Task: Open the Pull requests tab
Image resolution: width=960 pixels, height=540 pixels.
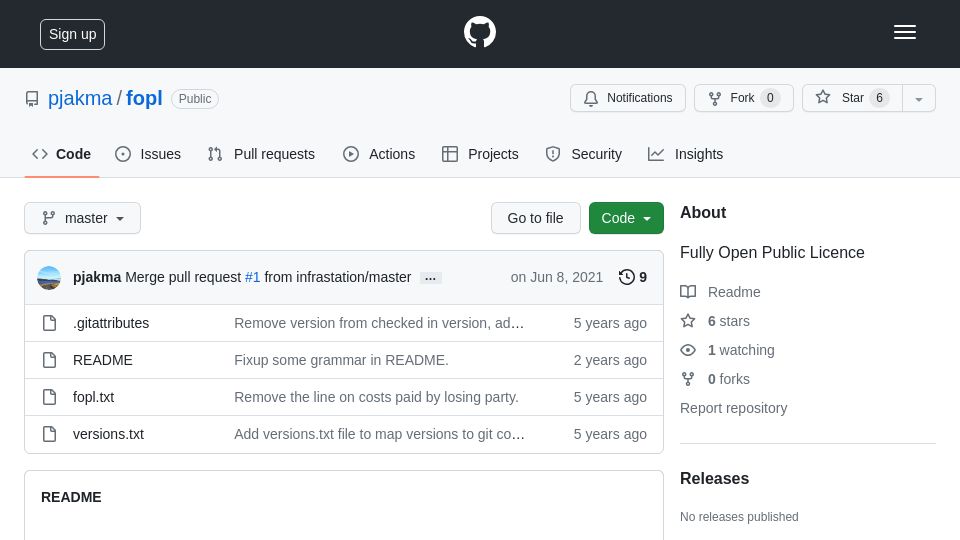Action: (261, 154)
